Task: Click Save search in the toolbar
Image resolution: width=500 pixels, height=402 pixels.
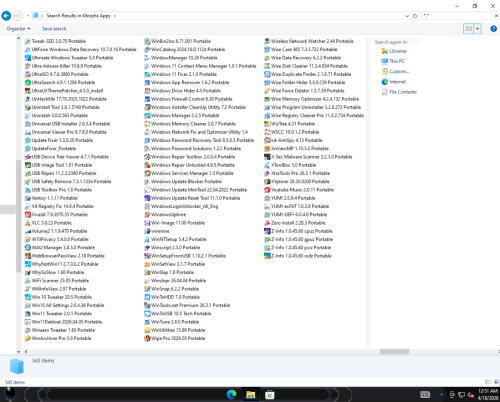Action: (x=54, y=29)
